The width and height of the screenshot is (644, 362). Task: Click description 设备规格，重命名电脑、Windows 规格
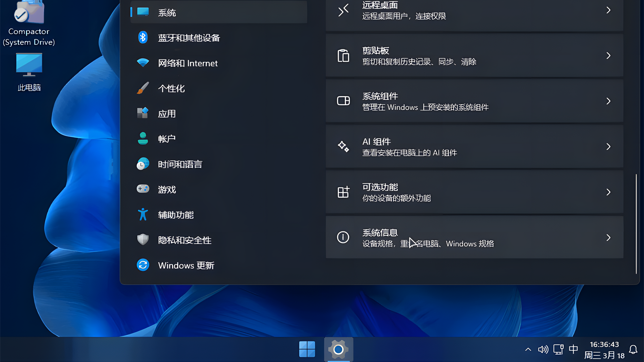(428, 244)
